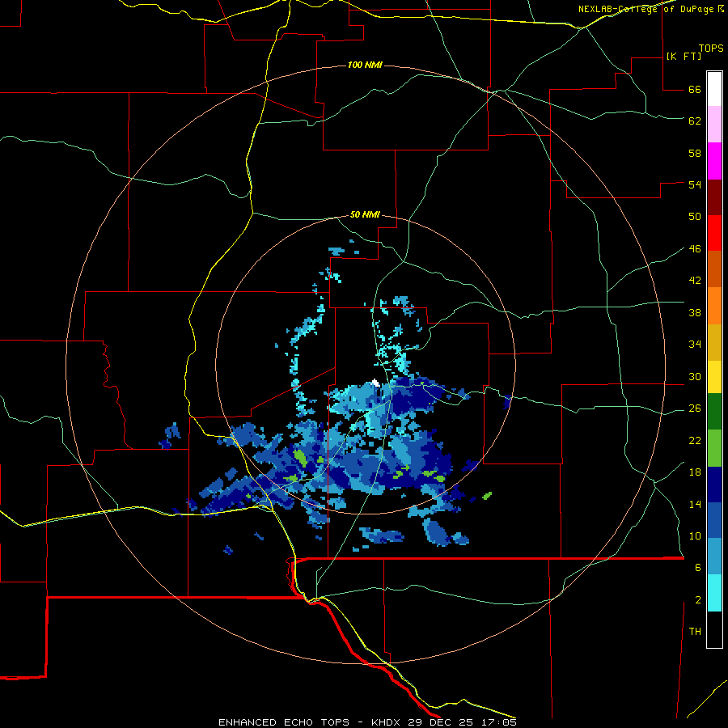Click the light blue legend color segment
Screen dimensions: 728x728
714,557
